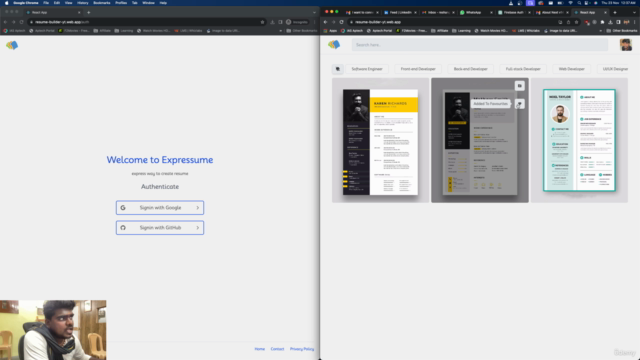Toggle side panel icon in left window

(280, 22)
